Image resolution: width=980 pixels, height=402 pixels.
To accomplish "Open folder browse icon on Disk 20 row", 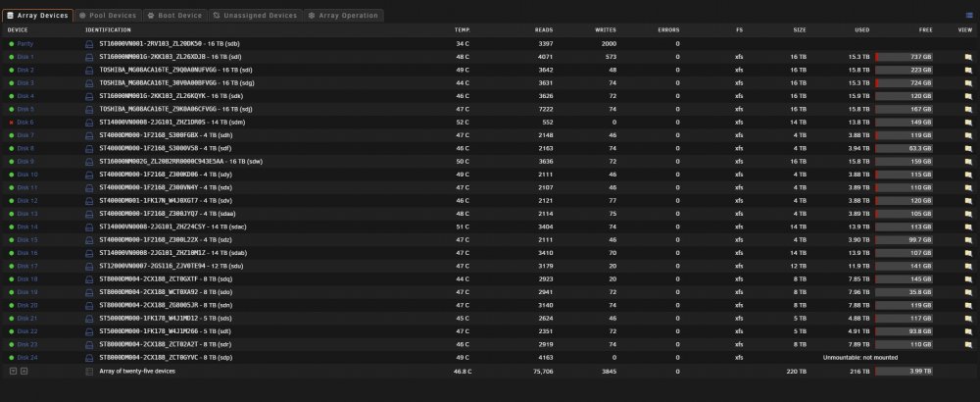I will (x=968, y=305).
